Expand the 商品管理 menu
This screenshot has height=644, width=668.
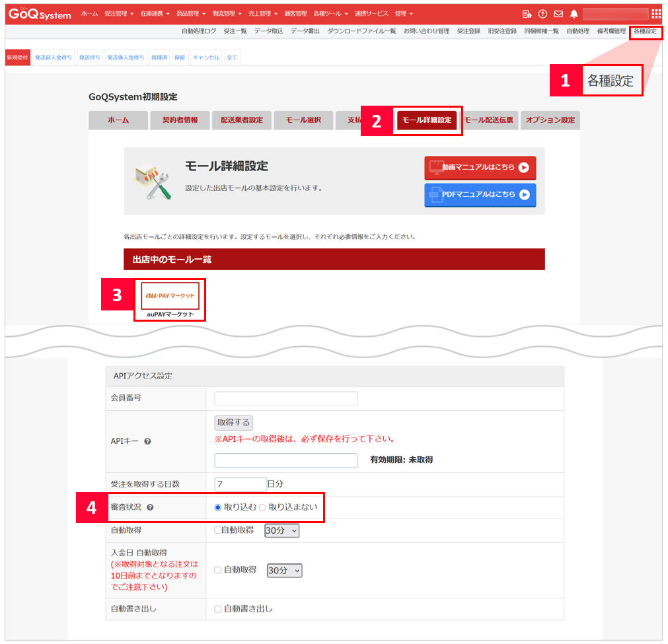(191, 14)
